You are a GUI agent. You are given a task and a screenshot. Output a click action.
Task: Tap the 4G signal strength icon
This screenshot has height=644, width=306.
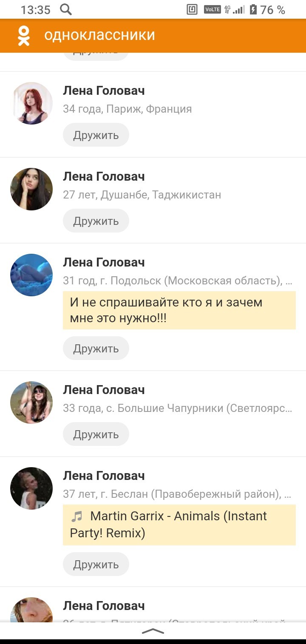coord(234,9)
